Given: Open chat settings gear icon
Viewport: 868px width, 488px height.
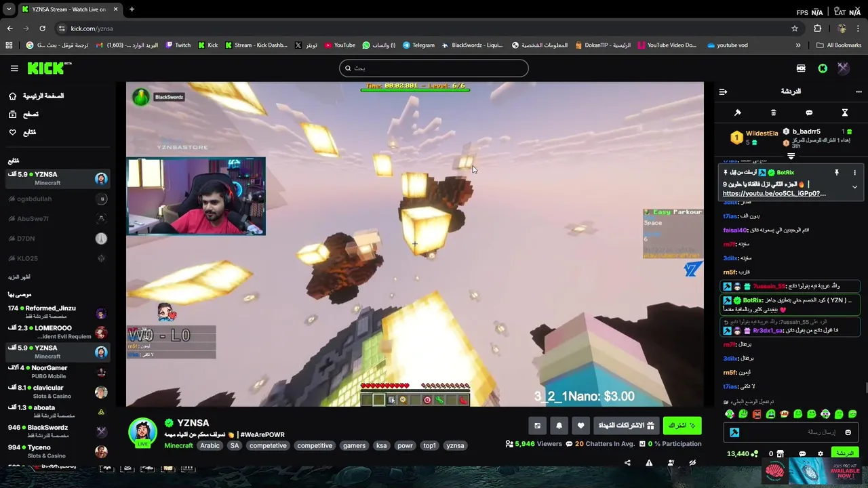Looking at the screenshot, I should coord(821,453).
